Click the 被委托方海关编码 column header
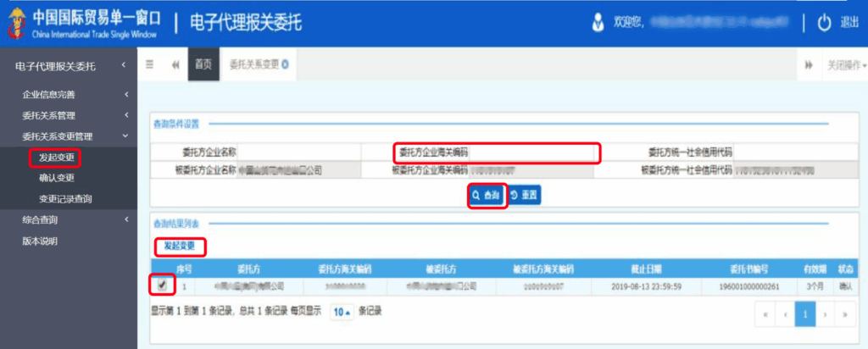 point(543,269)
